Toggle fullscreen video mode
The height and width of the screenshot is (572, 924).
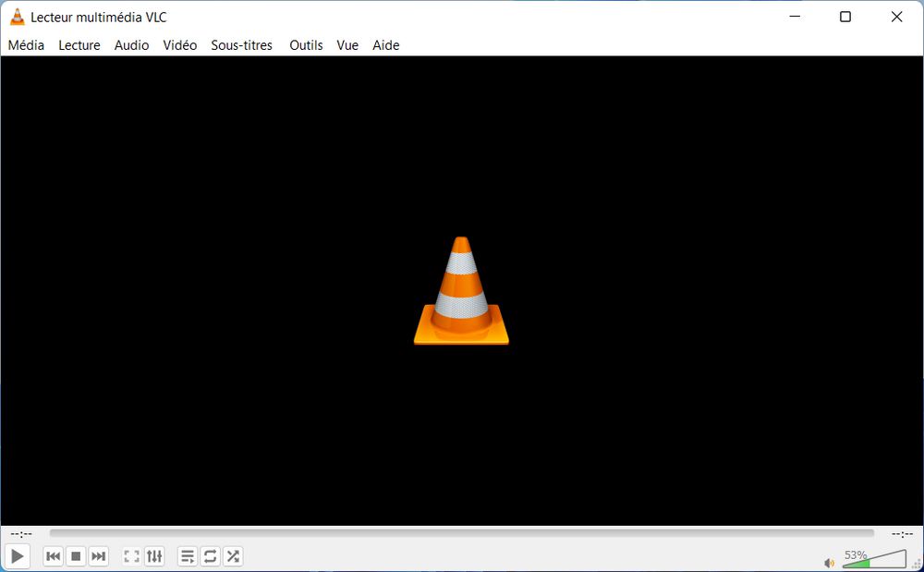pyautogui.click(x=131, y=556)
